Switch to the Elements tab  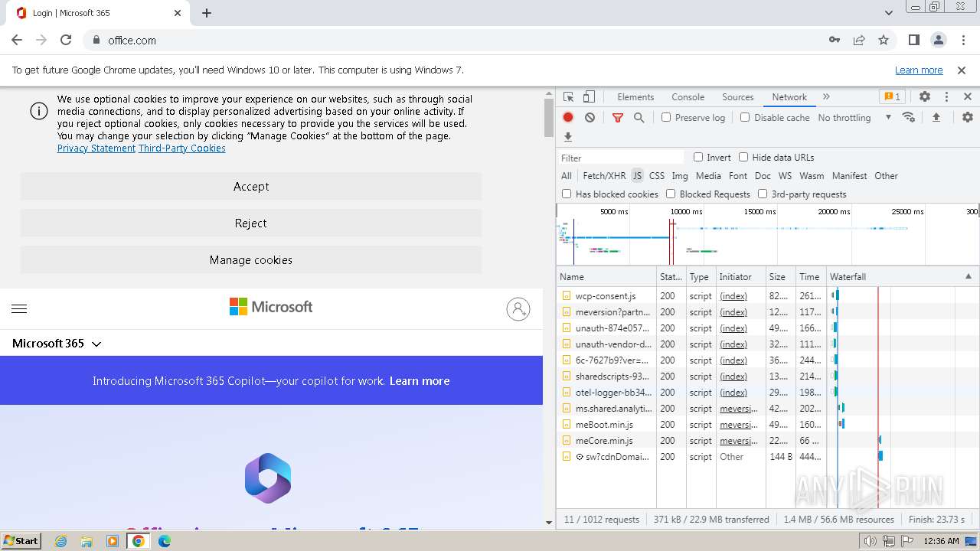(x=635, y=97)
